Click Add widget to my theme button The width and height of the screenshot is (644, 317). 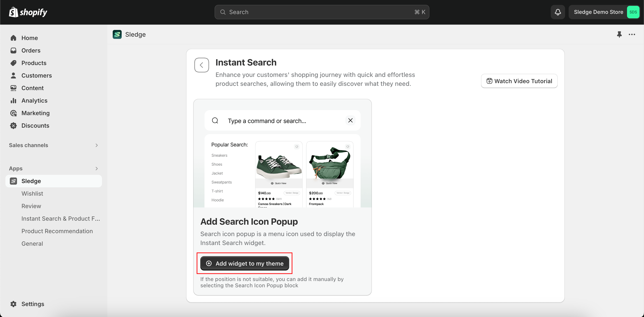pyautogui.click(x=244, y=263)
